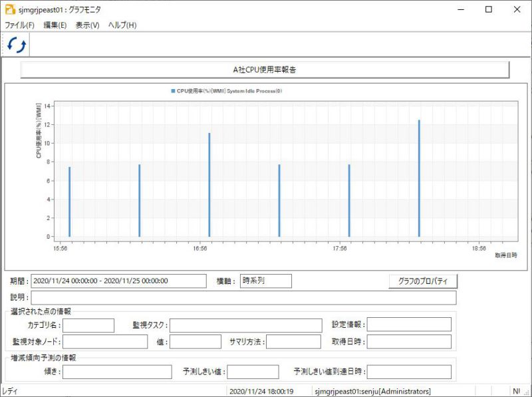The width and height of the screenshot is (532, 397).
Task: Click the 16:56 x-axis label
Action: 200,249
